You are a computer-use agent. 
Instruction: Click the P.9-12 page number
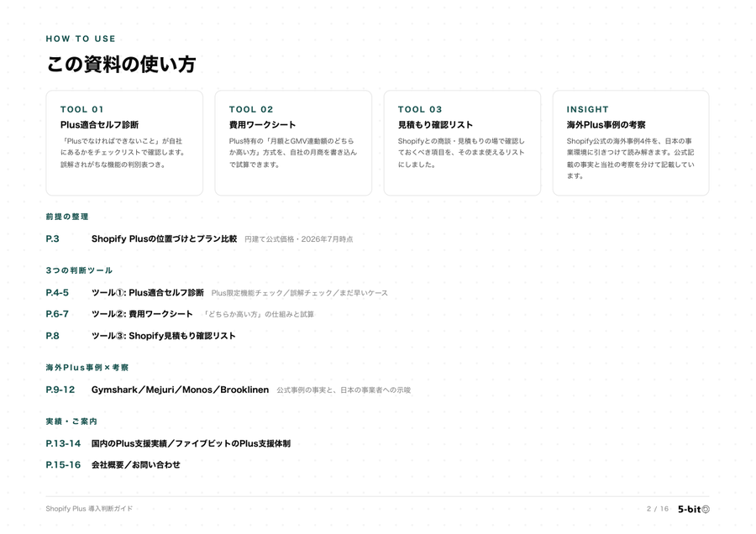[x=60, y=390]
